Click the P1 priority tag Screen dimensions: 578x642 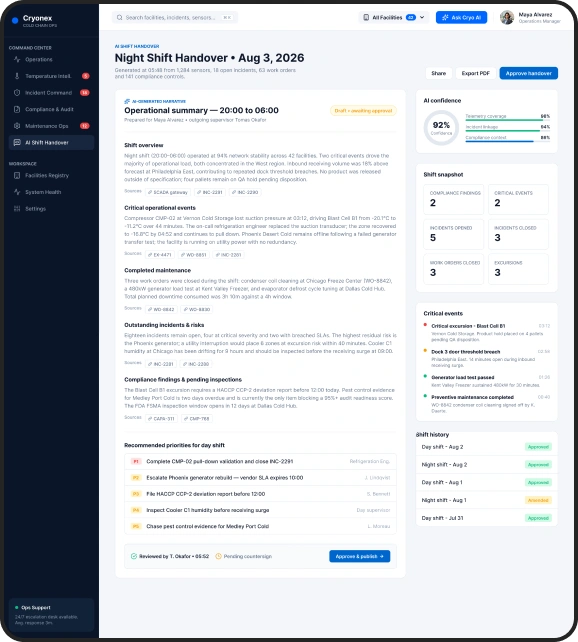coord(136,461)
